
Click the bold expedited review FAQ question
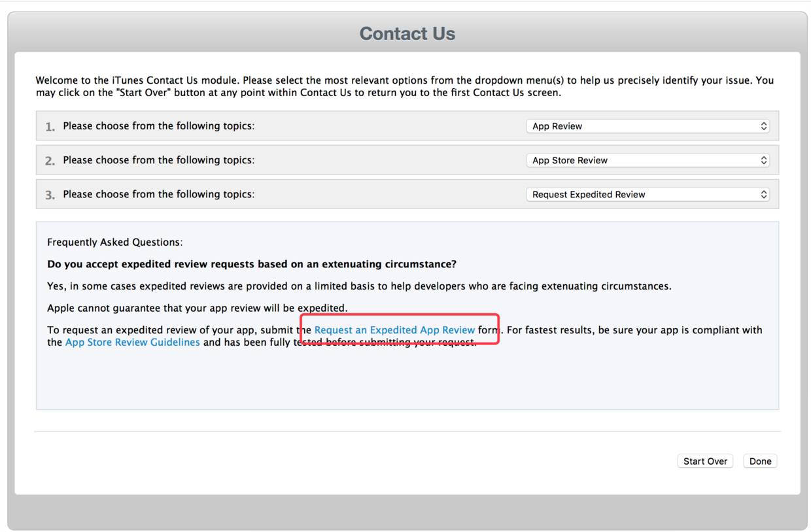click(x=252, y=264)
